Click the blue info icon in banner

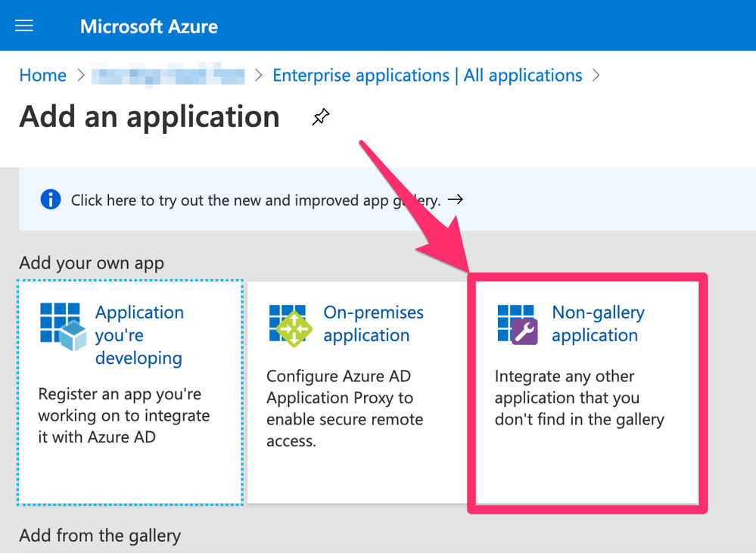tap(51, 199)
